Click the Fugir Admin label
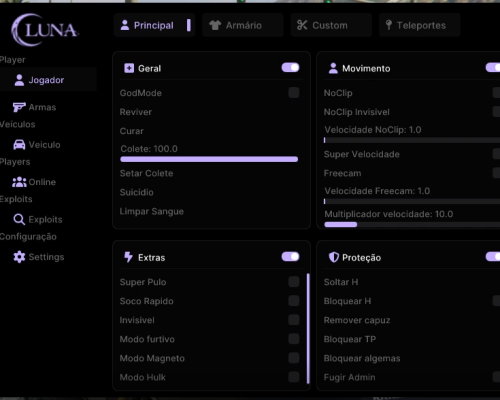The width and height of the screenshot is (500, 400). click(349, 377)
